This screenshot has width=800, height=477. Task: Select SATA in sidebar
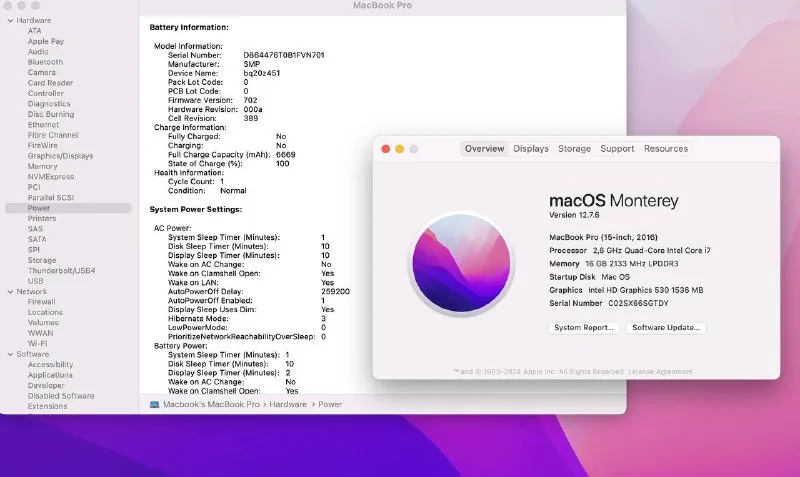[37, 239]
